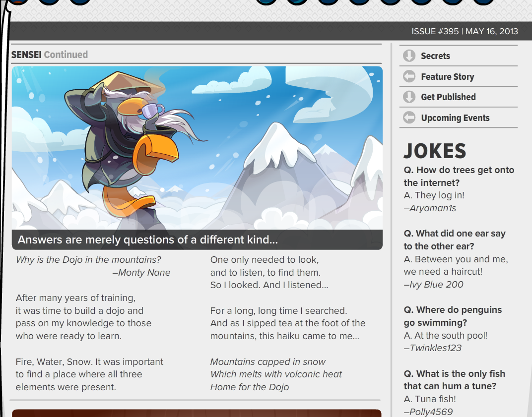Click the joke about penguins swimming
The width and height of the screenshot is (532, 417).
453,329
